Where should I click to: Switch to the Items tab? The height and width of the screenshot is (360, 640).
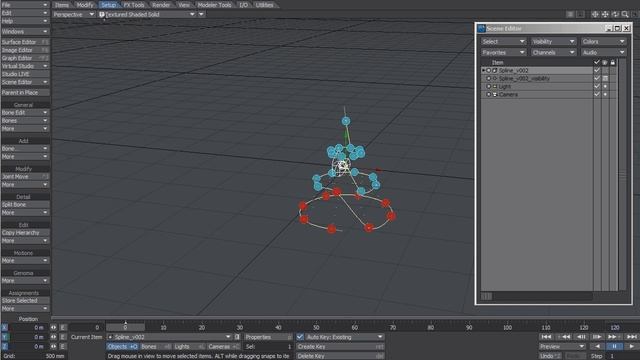[62, 5]
